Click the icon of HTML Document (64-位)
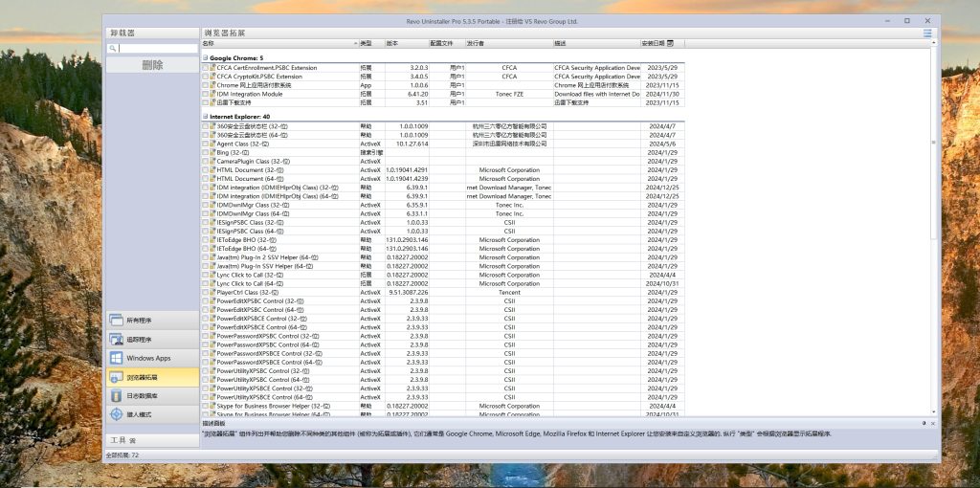 (212, 179)
